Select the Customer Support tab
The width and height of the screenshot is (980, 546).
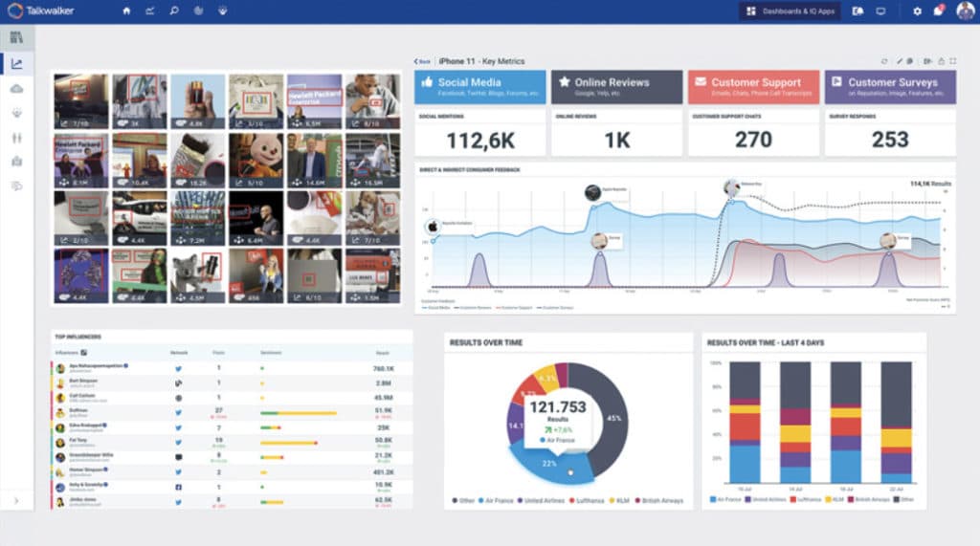click(x=754, y=87)
